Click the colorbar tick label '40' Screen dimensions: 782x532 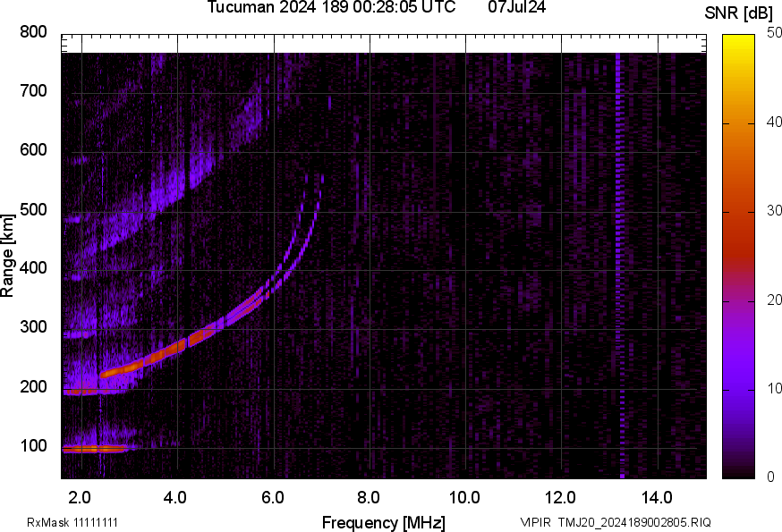point(774,122)
